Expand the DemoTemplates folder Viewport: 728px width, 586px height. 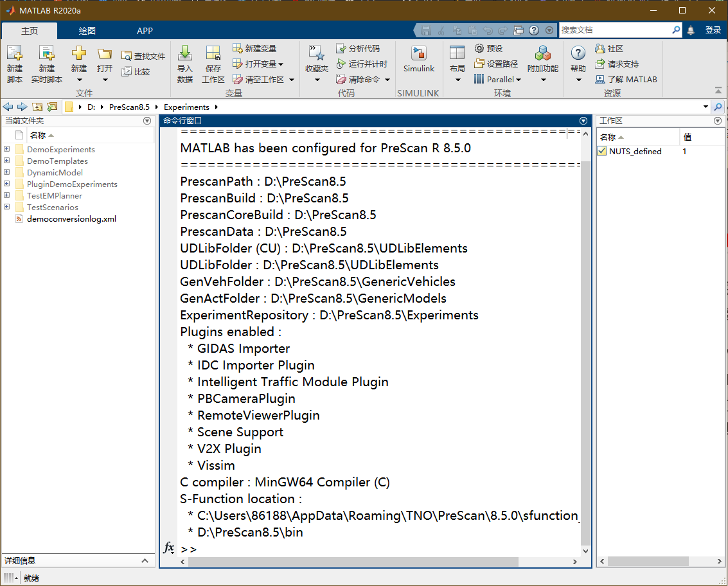pos(6,161)
